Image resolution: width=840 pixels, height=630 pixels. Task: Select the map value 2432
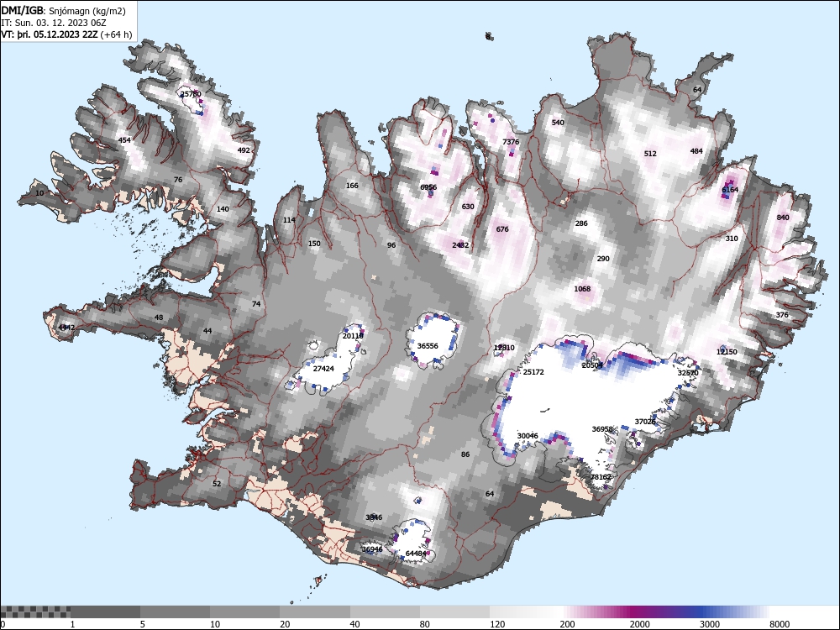tap(460, 245)
